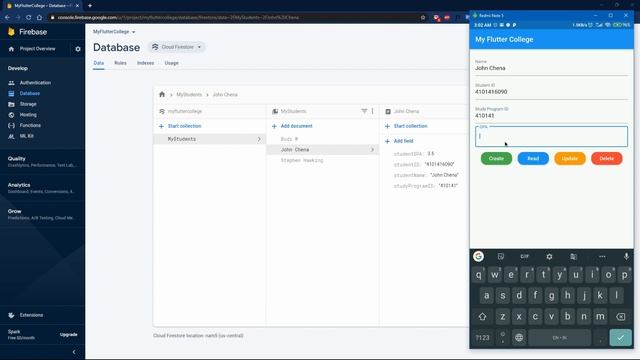
Task: Click MyStudents breadcrumb link
Action: [189, 95]
